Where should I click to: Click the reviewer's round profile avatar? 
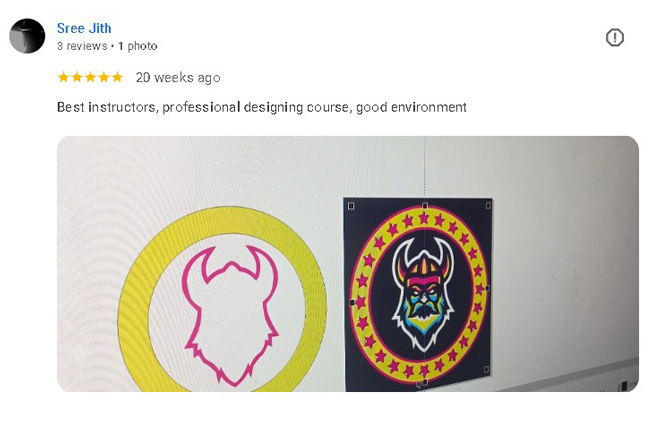click(27, 36)
